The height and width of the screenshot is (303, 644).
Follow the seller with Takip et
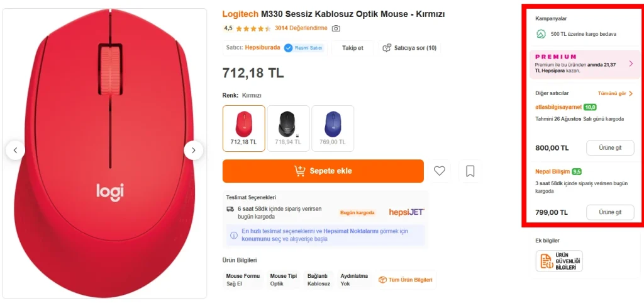pos(352,48)
